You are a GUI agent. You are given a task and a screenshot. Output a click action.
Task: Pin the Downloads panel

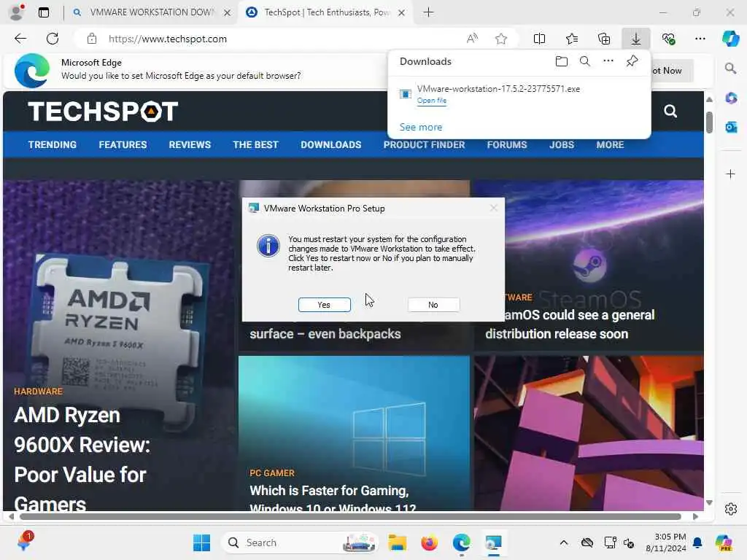click(632, 61)
